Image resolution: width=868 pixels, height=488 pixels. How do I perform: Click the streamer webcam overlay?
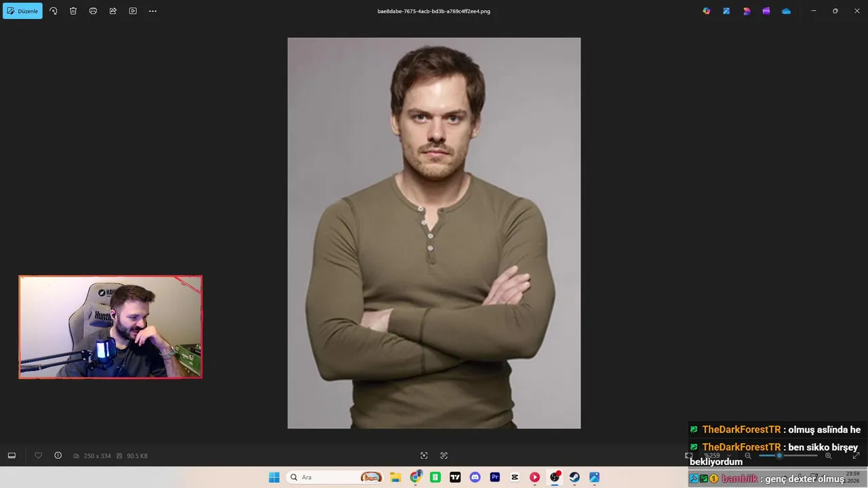pyautogui.click(x=111, y=327)
